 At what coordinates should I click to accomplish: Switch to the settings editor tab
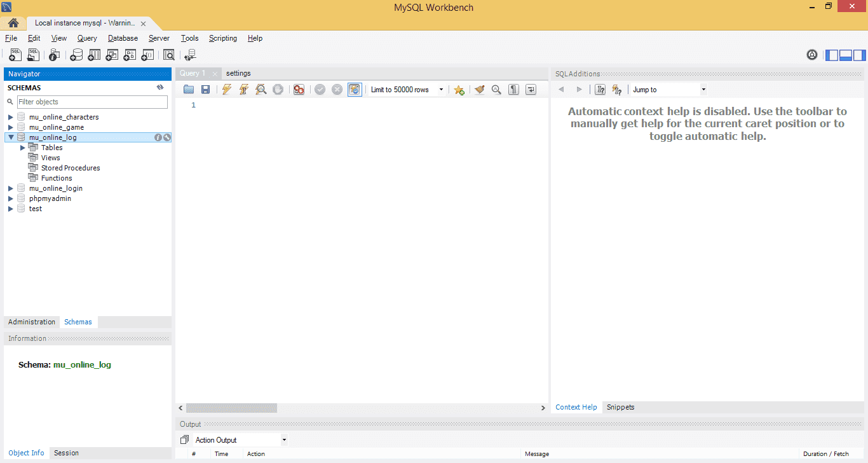tap(238, 73)
